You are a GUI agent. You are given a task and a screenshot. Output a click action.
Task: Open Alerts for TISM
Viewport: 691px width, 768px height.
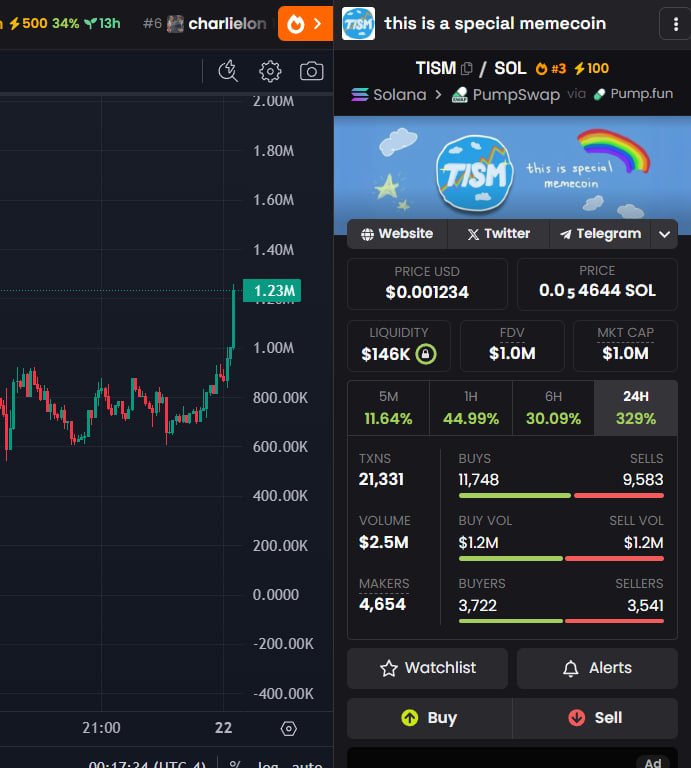click(597, 668)
